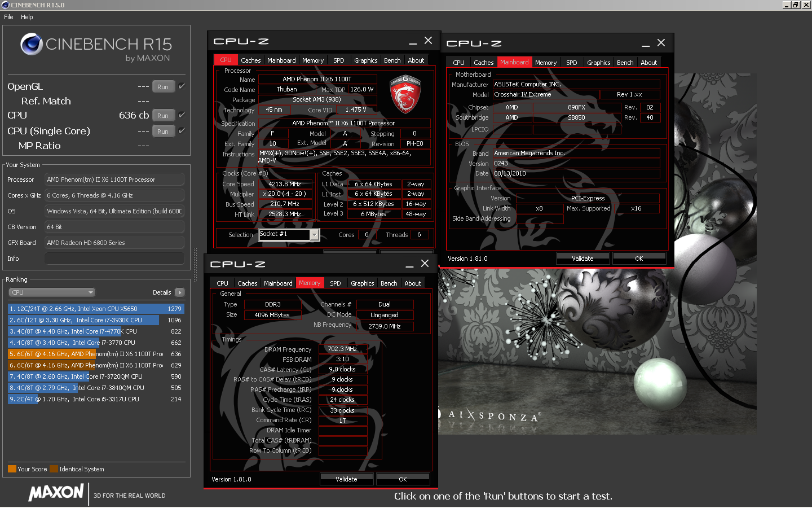Click the MAXON logo

point(56,493)
